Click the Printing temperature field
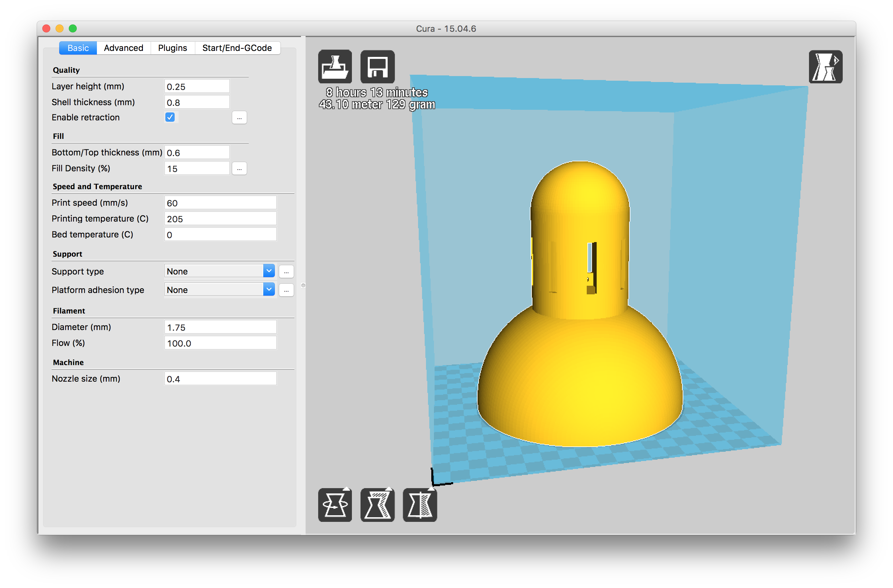893x588 pixels. tap(221, 219)
